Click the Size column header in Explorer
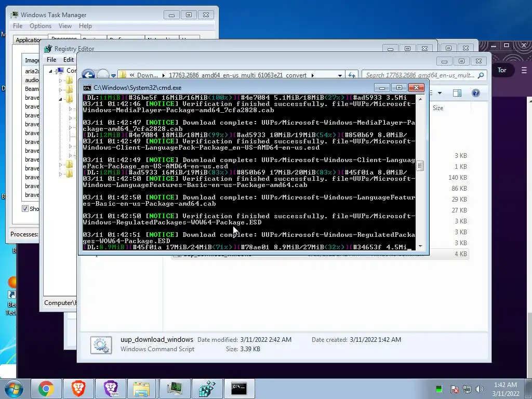 (x=437, y=108)
